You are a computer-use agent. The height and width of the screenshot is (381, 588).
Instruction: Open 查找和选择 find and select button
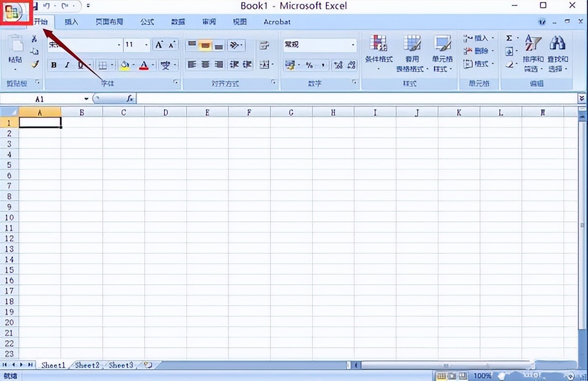pyautogui.click(x=558, y=53)
